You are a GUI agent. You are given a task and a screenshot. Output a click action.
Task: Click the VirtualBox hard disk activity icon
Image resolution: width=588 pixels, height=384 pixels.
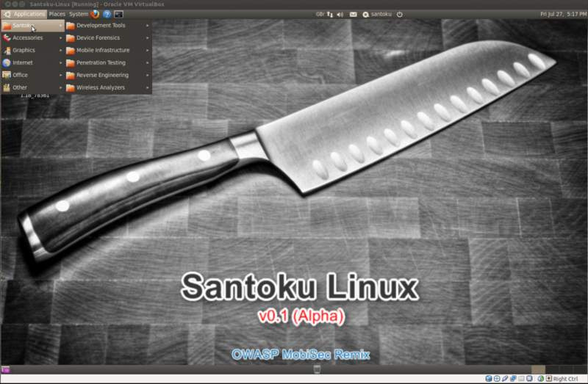489,378
